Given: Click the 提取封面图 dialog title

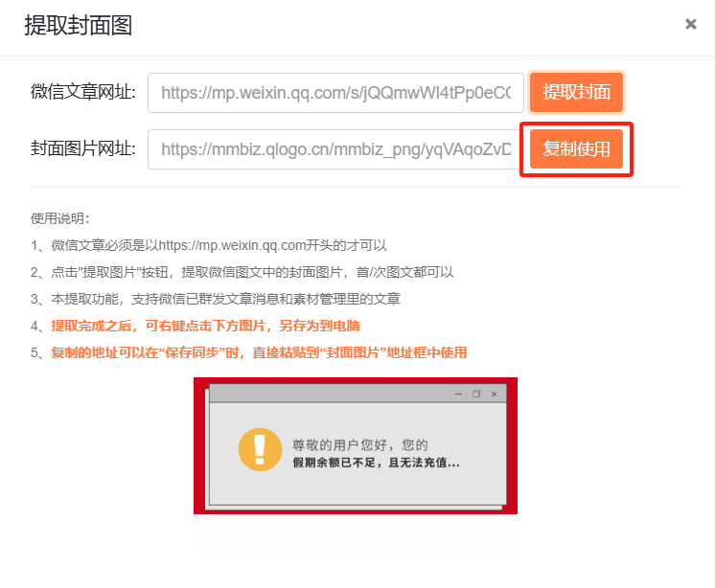Looking at the screenshot, I should pyautogui.click(x=78, y=25).
